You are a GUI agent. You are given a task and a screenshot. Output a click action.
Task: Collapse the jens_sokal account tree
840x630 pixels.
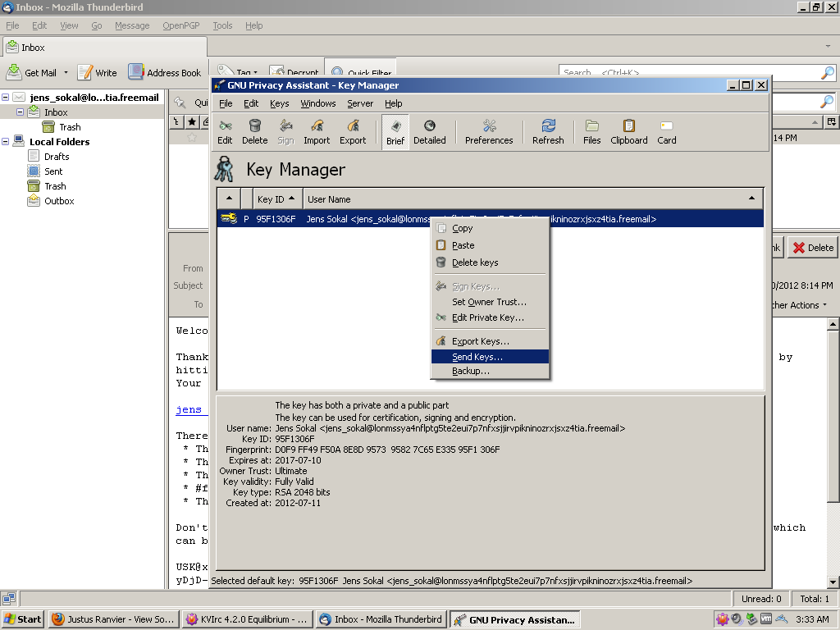[x=6, y=98]
